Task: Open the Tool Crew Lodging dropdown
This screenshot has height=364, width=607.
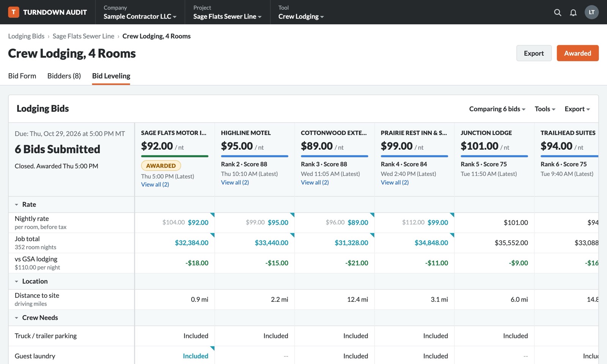Action: (301, 12)
